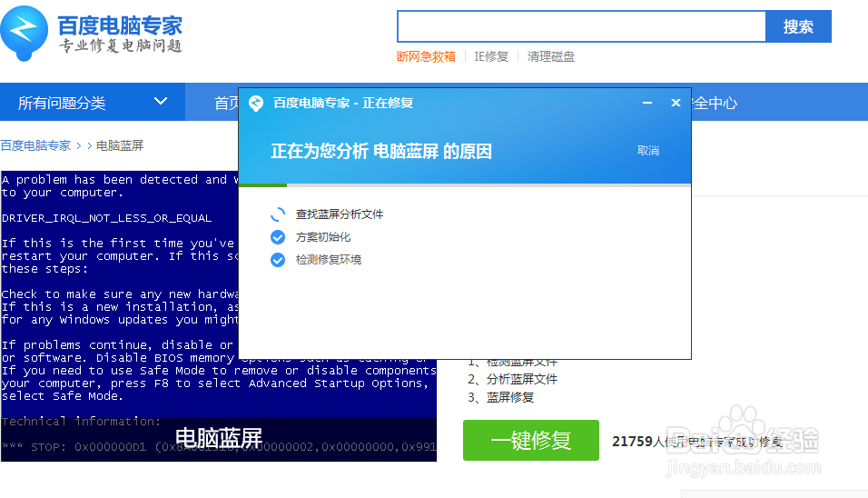Click the 电脑蓝屏 caption on the image
The height and width of the screenshot is (498, 868).
(219, 438)
